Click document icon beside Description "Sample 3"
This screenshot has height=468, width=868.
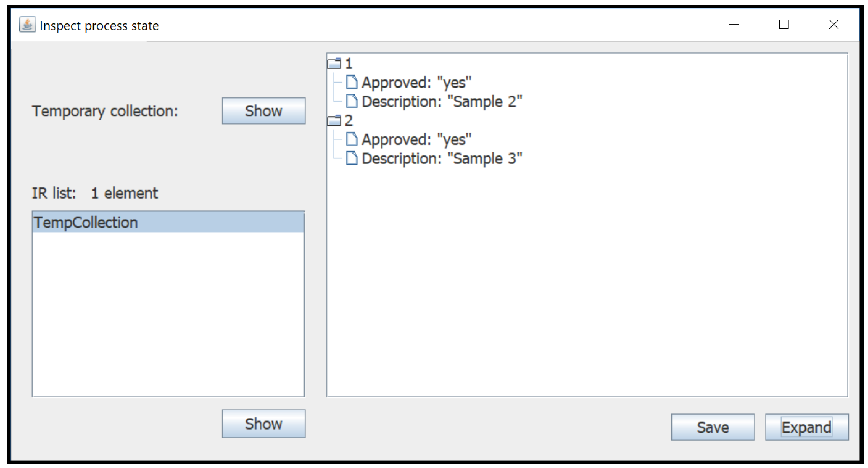pyautogui.click(x=351, y=158)
